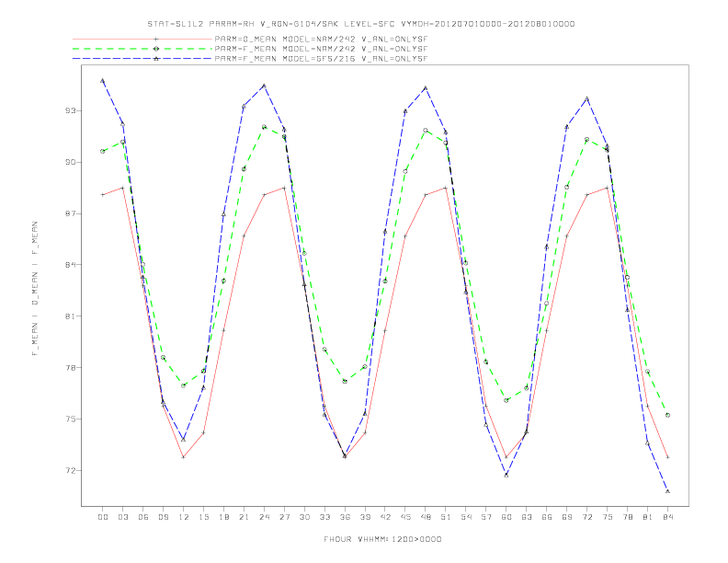This screenshot has height=563, width=728.
Task: Select legend entry PARM=F_MEAN MODEL=GFS/216
Action: [x=321, y=59]
